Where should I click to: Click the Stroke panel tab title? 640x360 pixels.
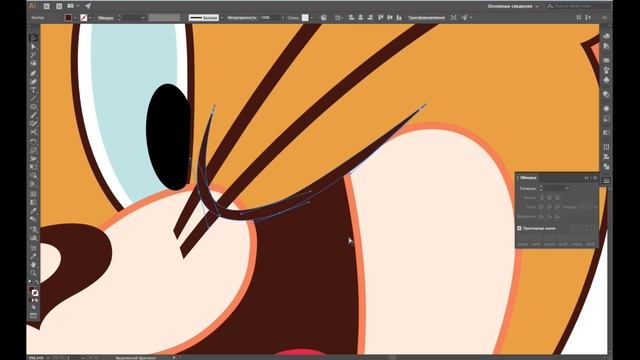pos(528,178)
